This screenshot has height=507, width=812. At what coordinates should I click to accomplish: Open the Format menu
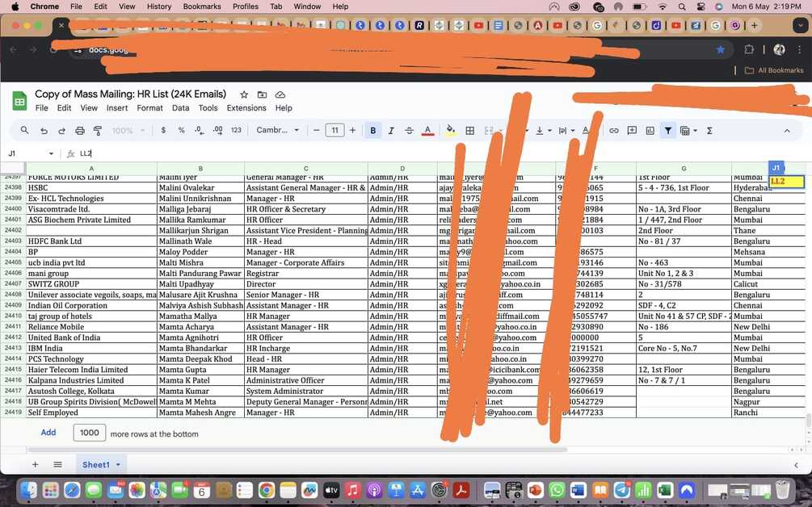149,107
